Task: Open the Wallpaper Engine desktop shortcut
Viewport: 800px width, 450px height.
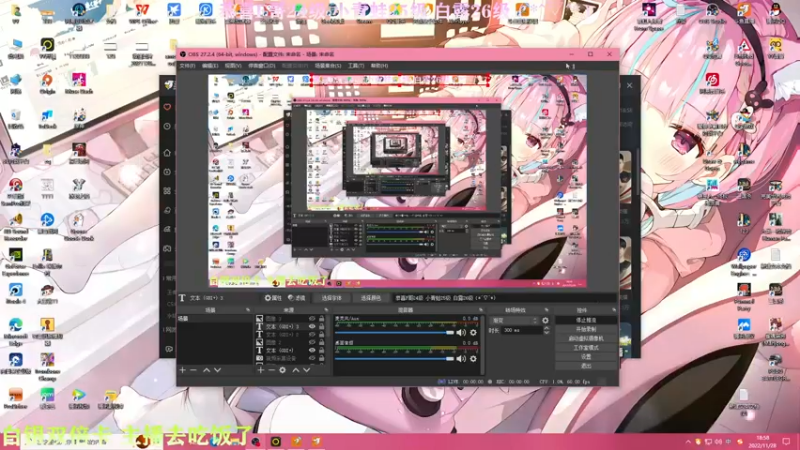Action: [743, 260]
